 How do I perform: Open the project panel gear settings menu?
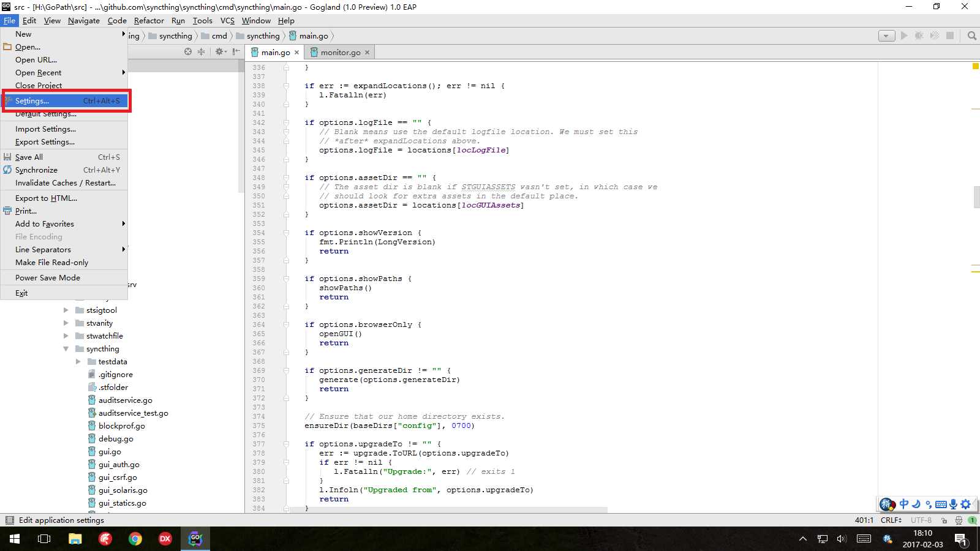click(x=221, y=52)
